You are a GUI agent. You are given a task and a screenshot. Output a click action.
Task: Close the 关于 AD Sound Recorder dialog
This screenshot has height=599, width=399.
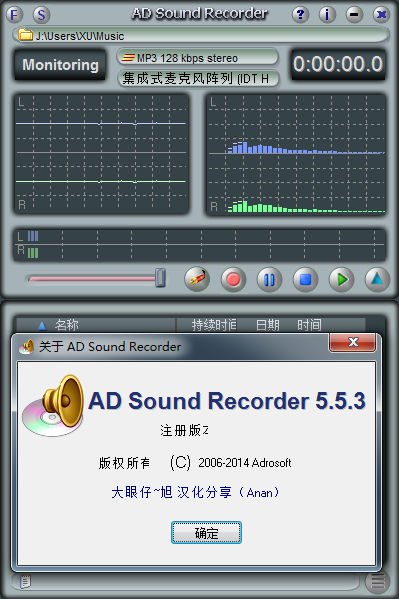[x=352, y=342]
